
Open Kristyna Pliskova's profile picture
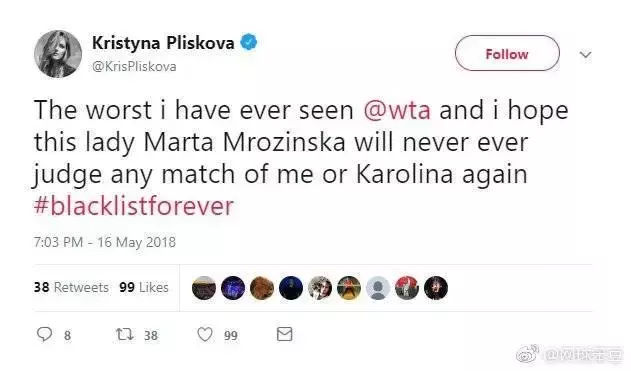(58, 54)
